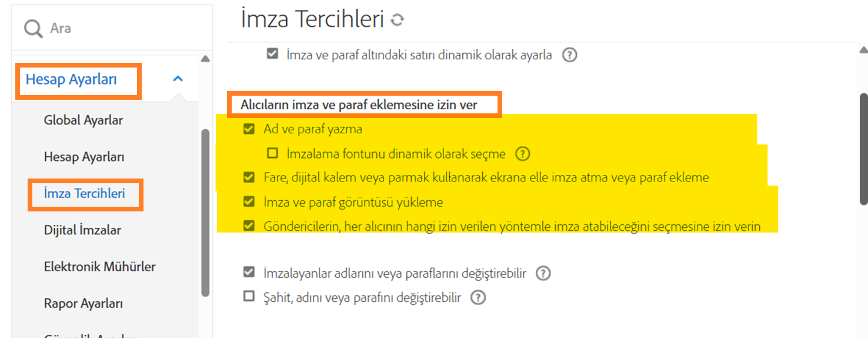Switch to Global Ayarlar settings page
Screen dimensions: 868x340
pos(83,120)
